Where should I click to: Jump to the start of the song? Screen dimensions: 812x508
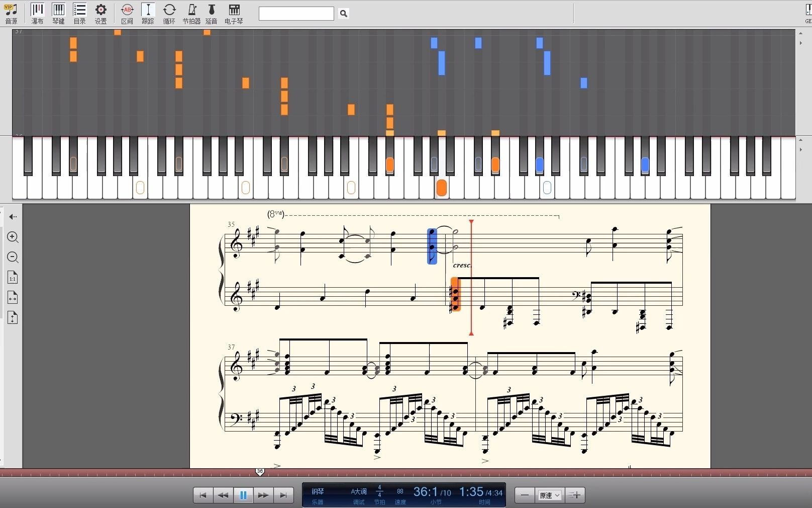click(x=203, y=495)
